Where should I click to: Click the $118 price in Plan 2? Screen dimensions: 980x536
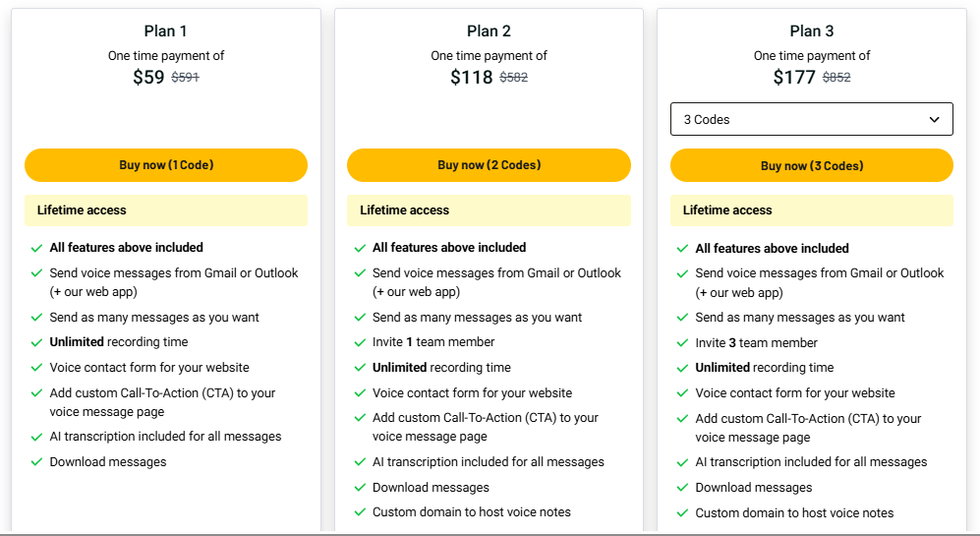(x=472, y=77)
